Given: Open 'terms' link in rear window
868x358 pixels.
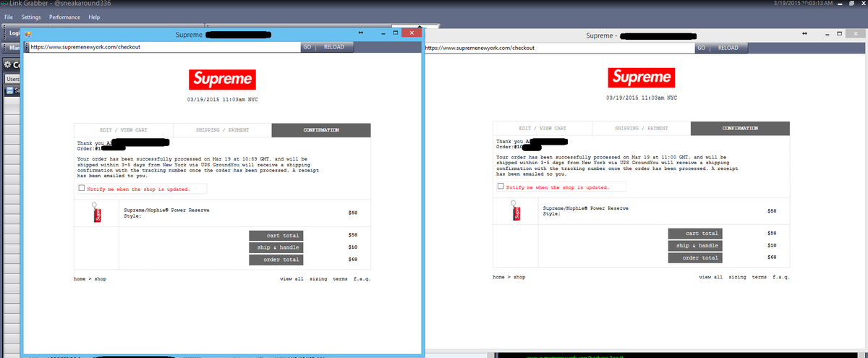Looking at the screenshot, I should [x=759, y=276].
